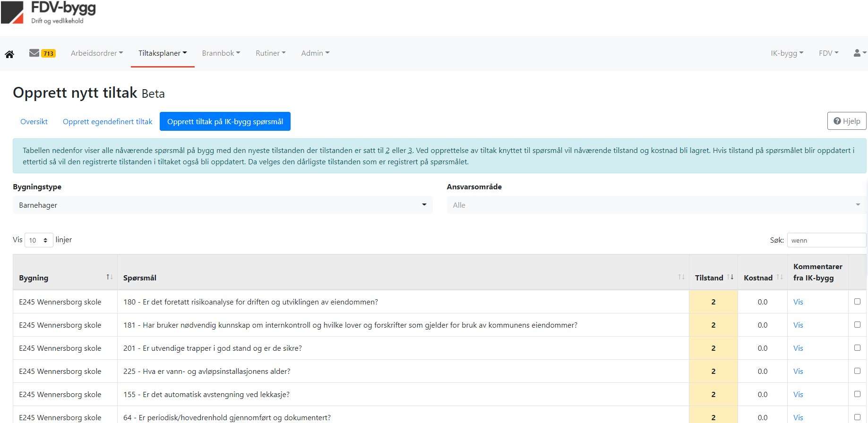Image resolution: width=868 pixels, height=423 pixels.
Task: Open the Arbeidsordrer menu
Action: pyautogui.click(x=97, y=53)
